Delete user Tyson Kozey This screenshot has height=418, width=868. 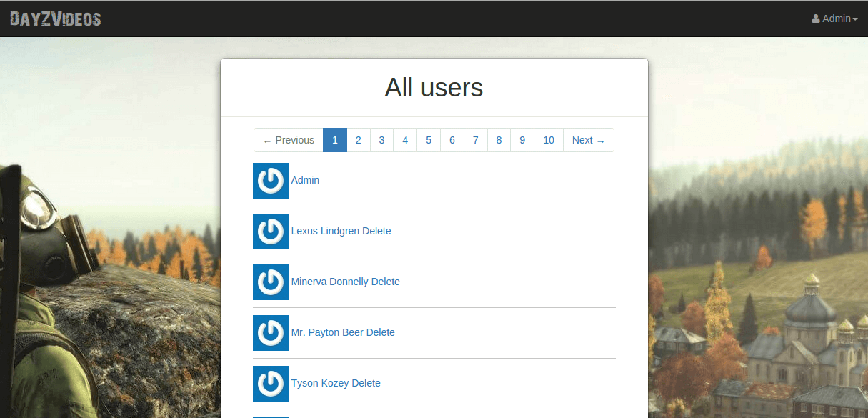(366, 383)
